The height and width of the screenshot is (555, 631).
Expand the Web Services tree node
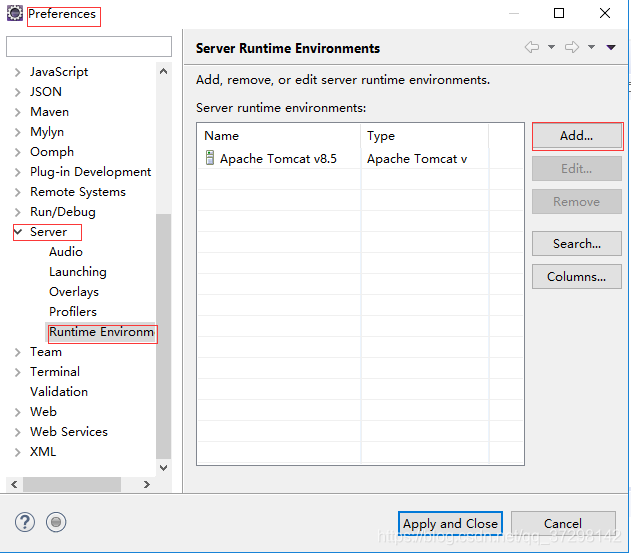(x=17, y=432)
